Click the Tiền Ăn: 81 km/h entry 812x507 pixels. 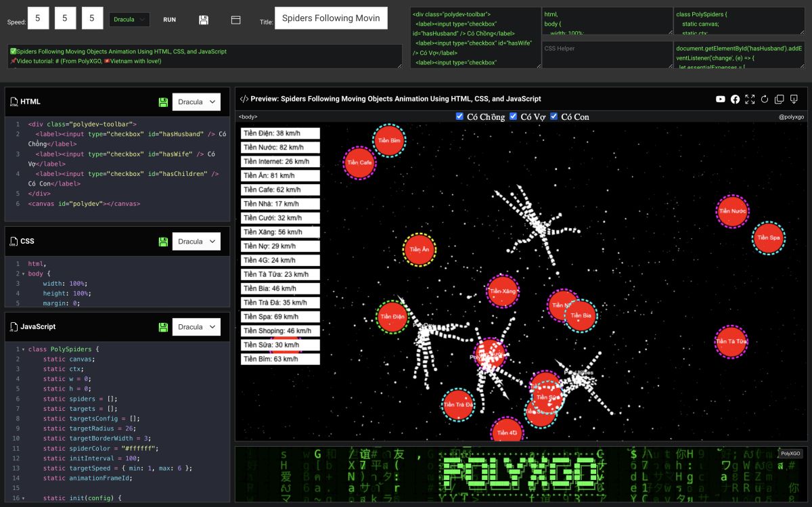coord(280,175)
